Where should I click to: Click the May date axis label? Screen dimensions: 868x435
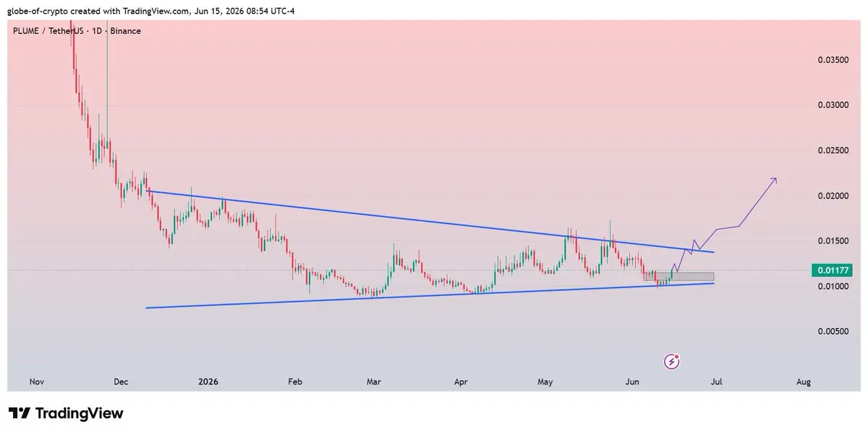[x=545, y=382]
